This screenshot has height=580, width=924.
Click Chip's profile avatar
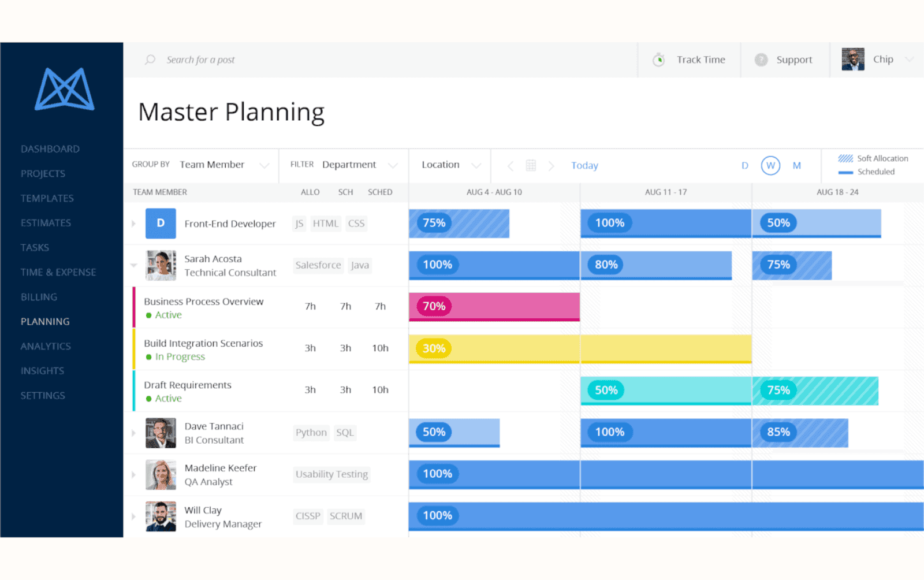pyautogui.click(x=853, y=59)
